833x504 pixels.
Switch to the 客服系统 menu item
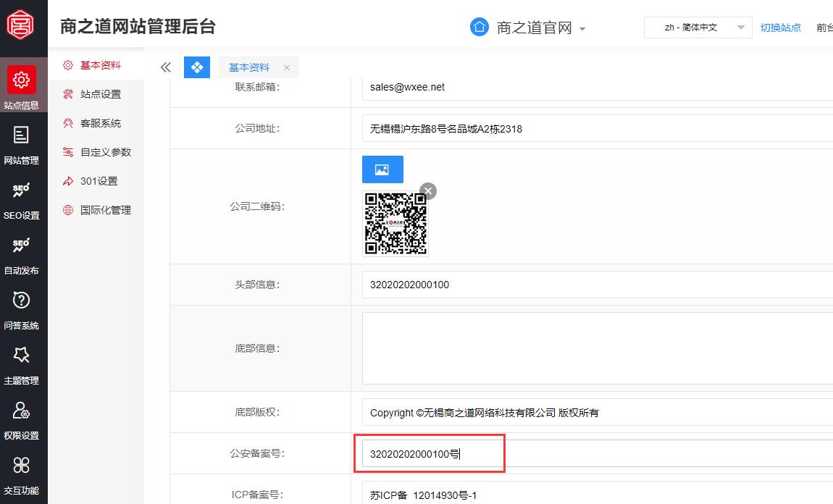click(100, 123)
